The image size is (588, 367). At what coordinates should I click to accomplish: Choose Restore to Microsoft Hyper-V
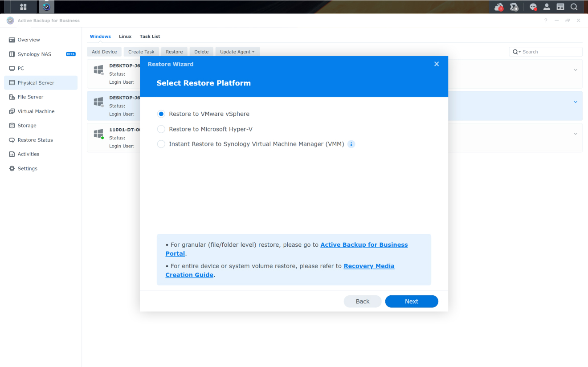coord(161,129)
